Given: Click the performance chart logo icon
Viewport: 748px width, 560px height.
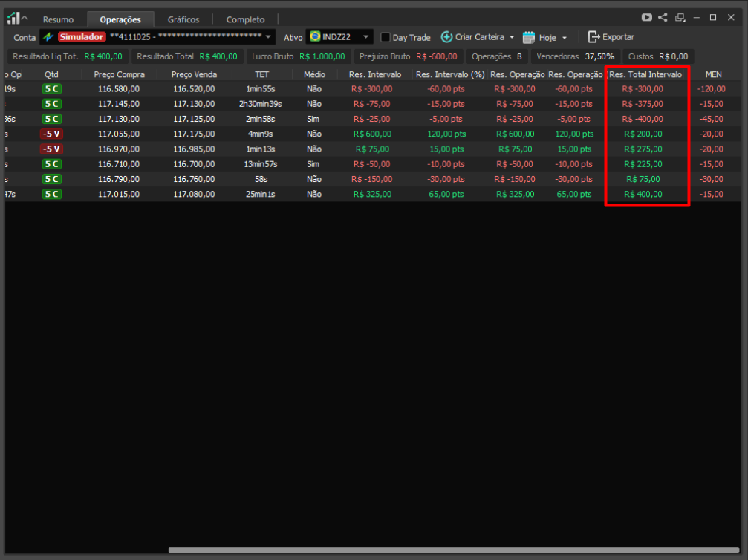Looking at the screenshot, I should (x=13, y=18).
